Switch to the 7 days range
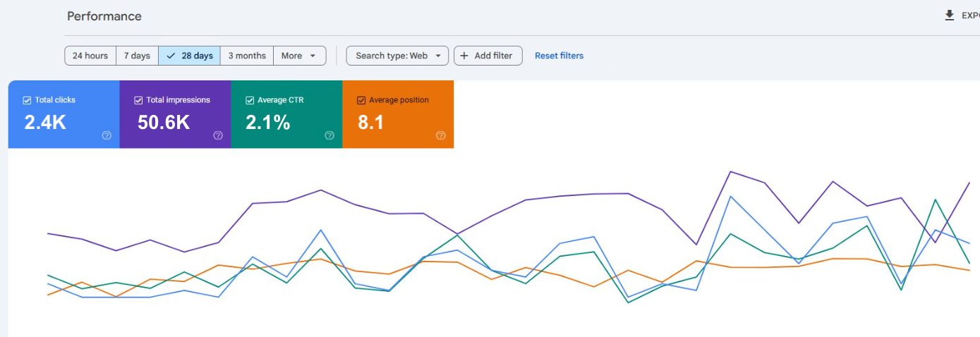Viewport: 980px width, 337px height. pos(137,56)
